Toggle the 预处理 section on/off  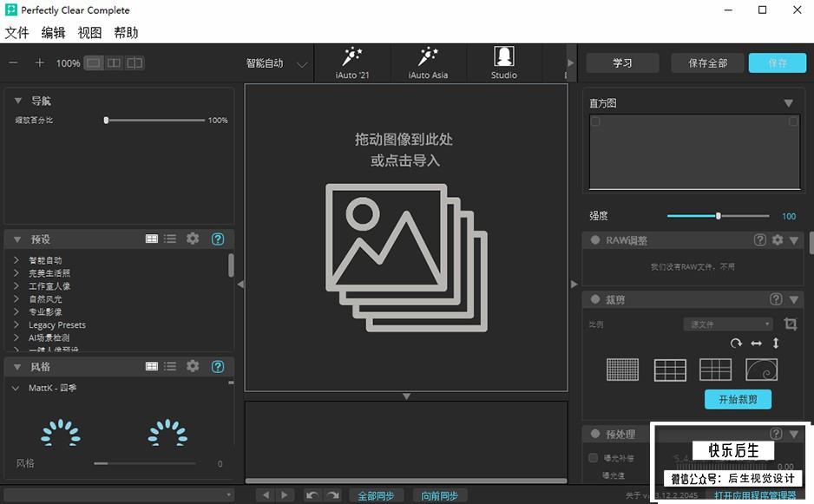pyautogui.click(x=595, y=434)
